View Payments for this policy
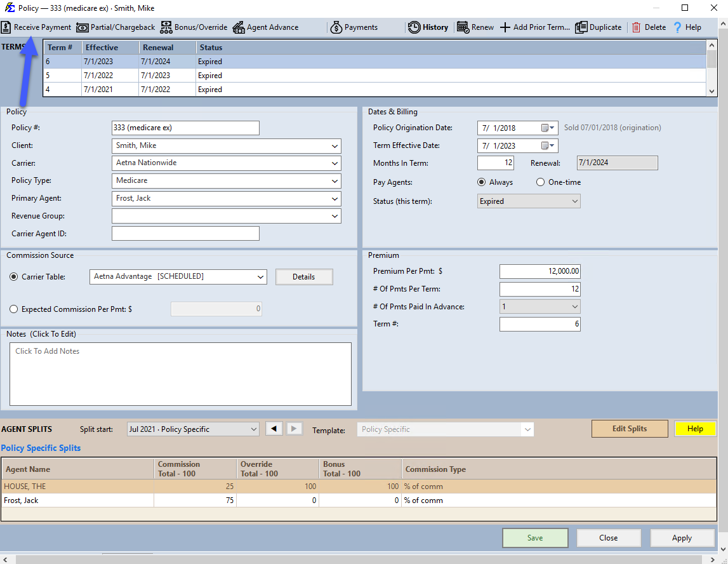Screen dimensions: 728x564 coord(354,27)
